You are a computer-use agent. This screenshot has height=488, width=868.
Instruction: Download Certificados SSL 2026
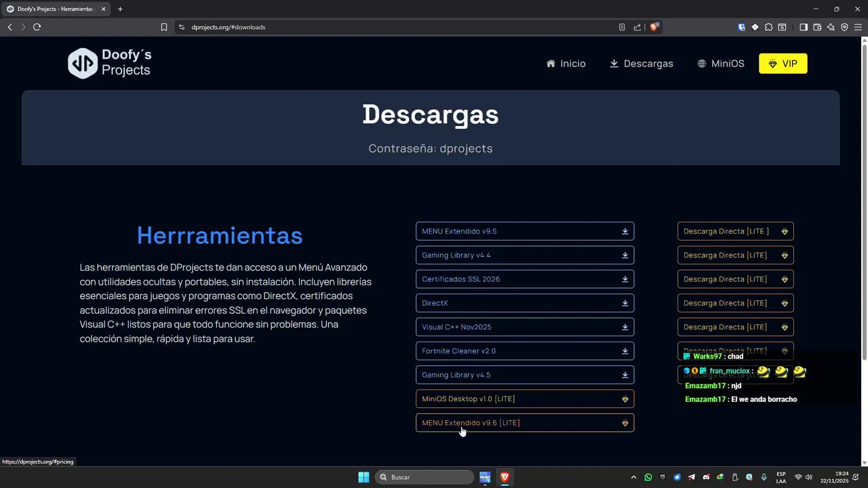point(525,279)
